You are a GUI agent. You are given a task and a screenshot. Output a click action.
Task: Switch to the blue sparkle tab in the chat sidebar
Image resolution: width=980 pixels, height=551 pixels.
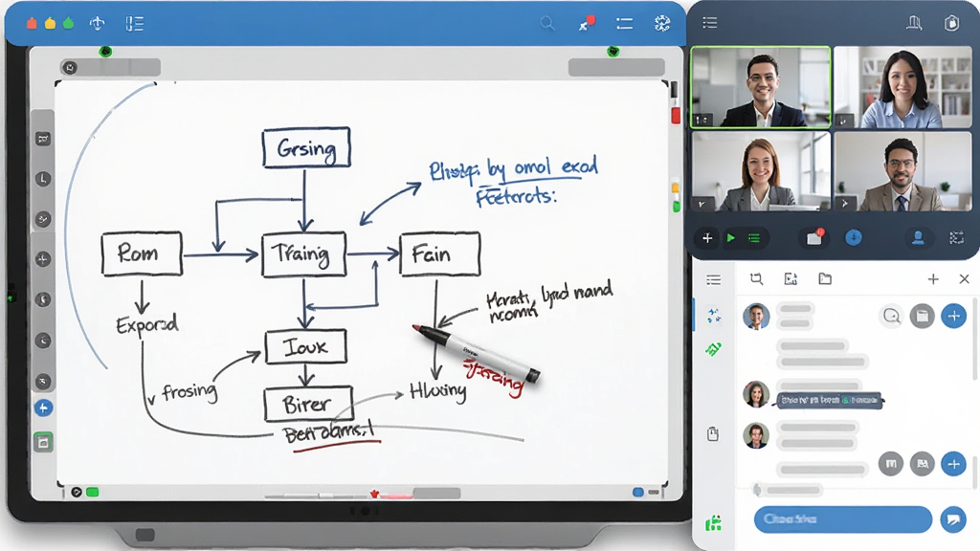(x=713, y=315)
